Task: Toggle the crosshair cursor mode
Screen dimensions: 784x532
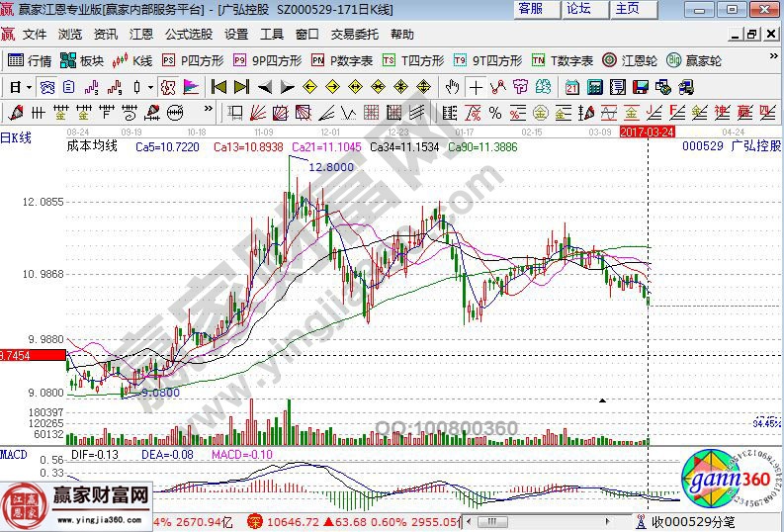Action: pos(476,86)
